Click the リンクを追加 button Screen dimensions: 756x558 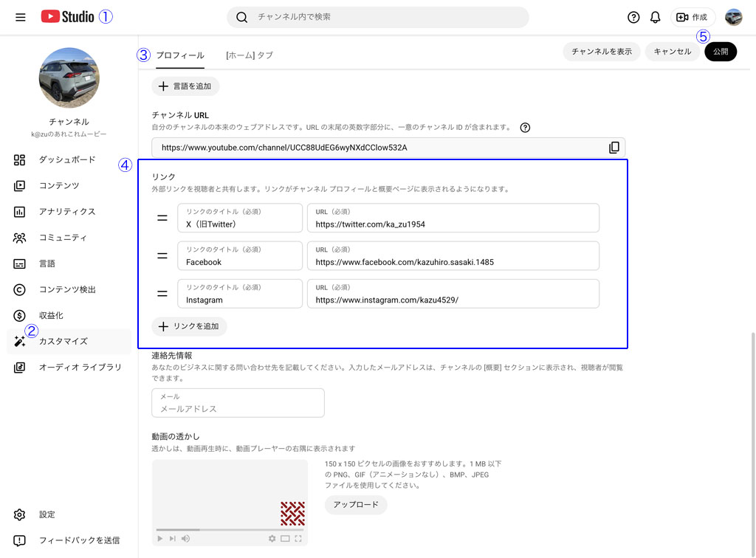[x=189, y=326]
